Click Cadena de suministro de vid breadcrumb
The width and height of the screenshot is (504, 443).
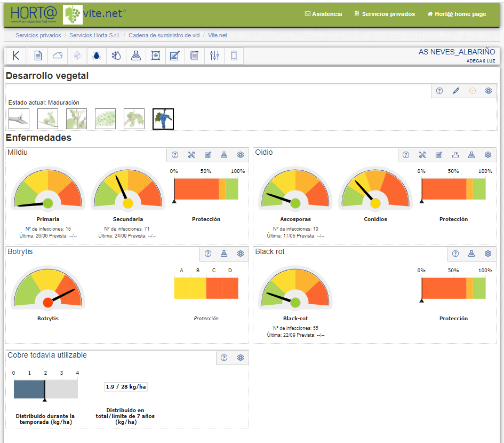tap(164, 35)
